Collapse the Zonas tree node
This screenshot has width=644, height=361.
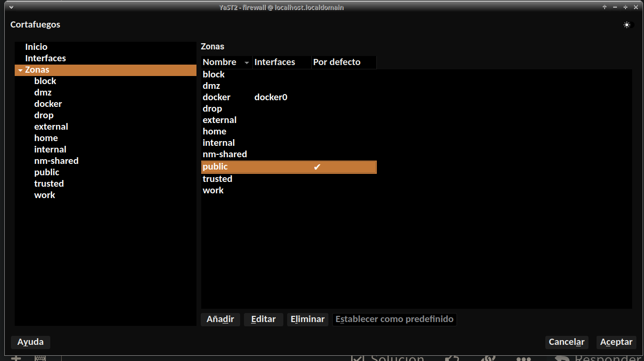20,70
